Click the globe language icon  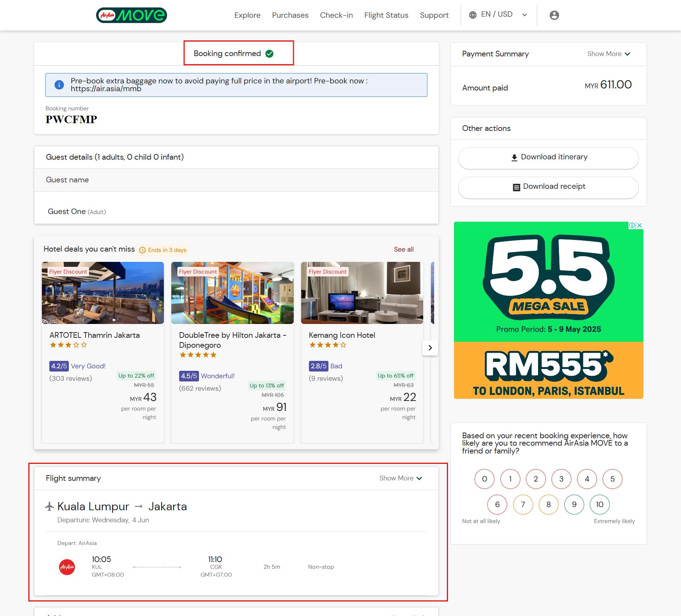pyautogui.click(x=473, y=15)
